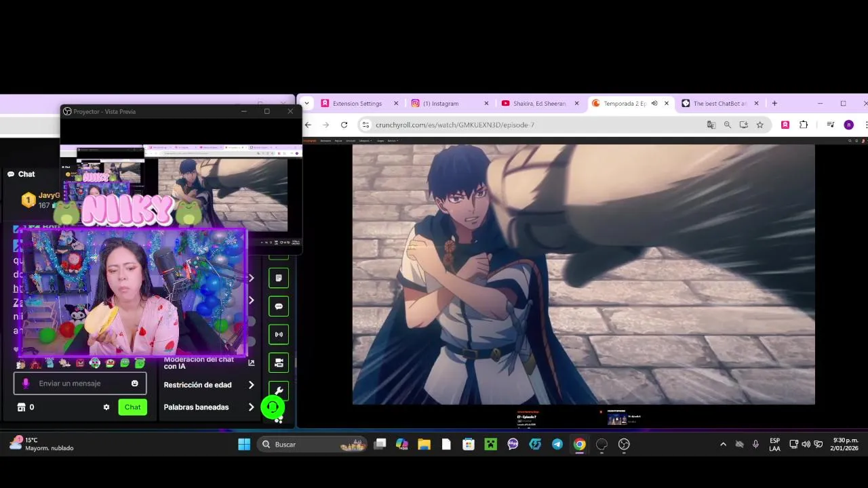
Task: Expand Palabras baneadas settings
Action: coord(251,407)
